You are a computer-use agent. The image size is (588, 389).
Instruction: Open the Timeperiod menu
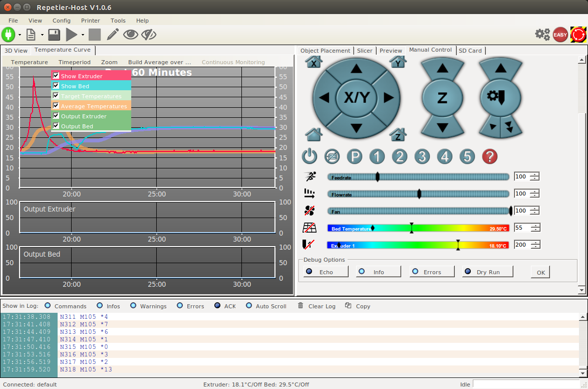pyautogui.click(x=75, y=62)
